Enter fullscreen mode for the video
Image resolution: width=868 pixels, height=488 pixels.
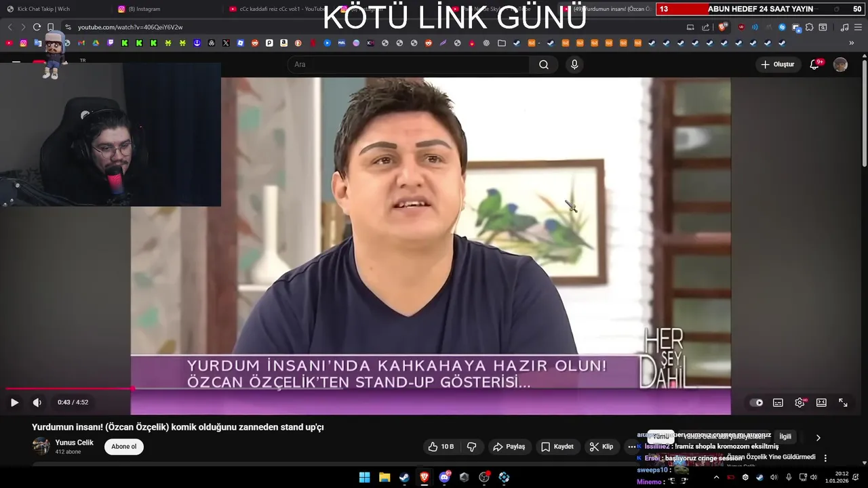pos(843,403)
